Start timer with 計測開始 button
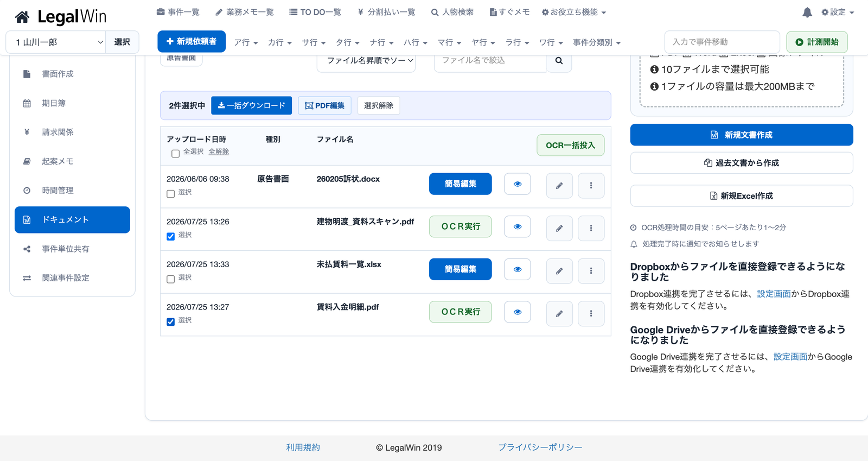868x461 pixels. coord(817,42)
